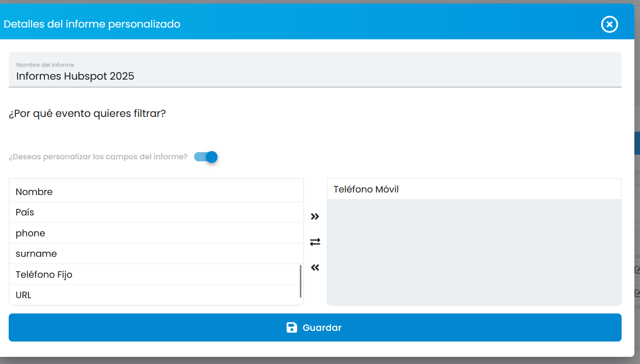Click the swap arrows icon between lists
The width and height of the screenshot is (640, 364).
(315, 242)
